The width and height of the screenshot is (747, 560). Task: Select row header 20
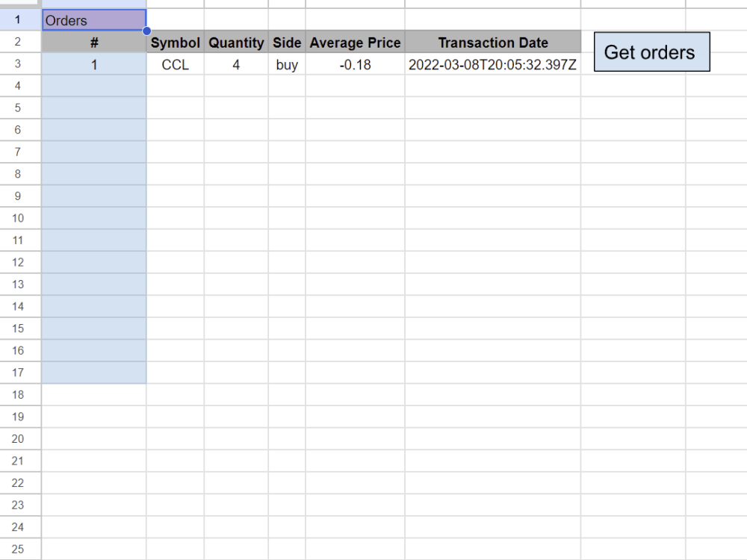click(x=20, y=438)
